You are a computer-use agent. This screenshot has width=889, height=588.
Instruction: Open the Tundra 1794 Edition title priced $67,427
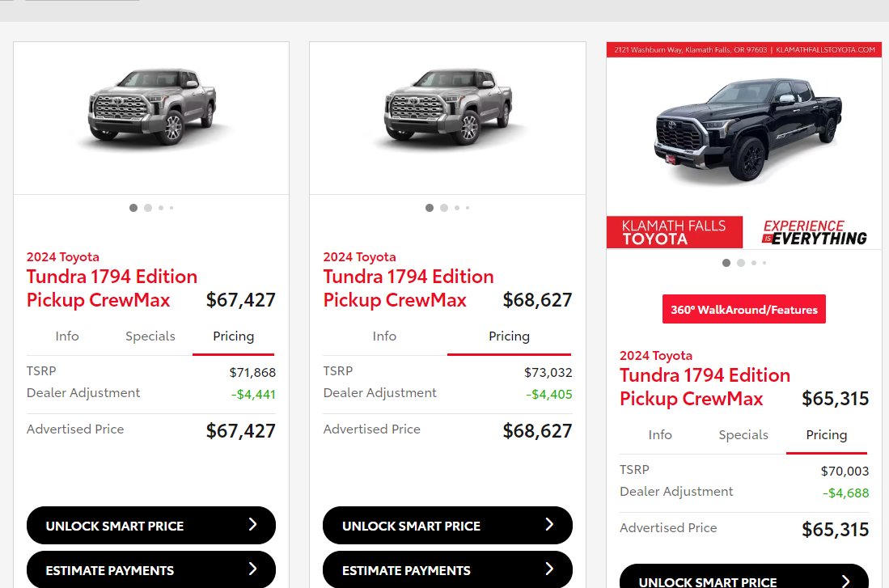point(112,288)
